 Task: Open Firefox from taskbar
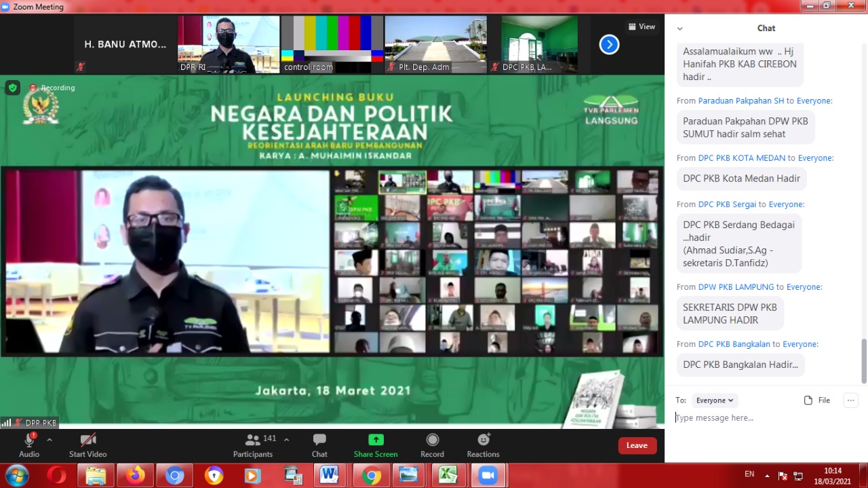coord(136,476)
